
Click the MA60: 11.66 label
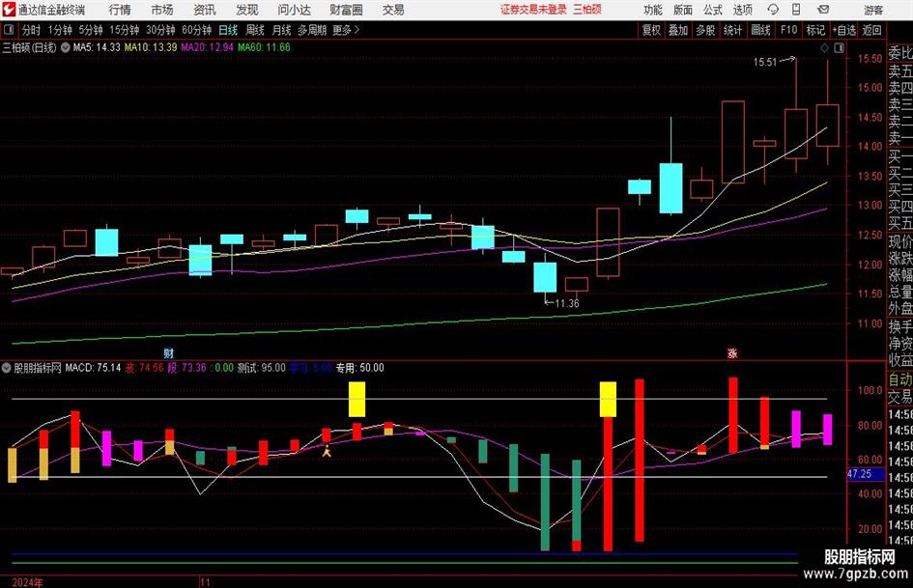coord(265,47)
